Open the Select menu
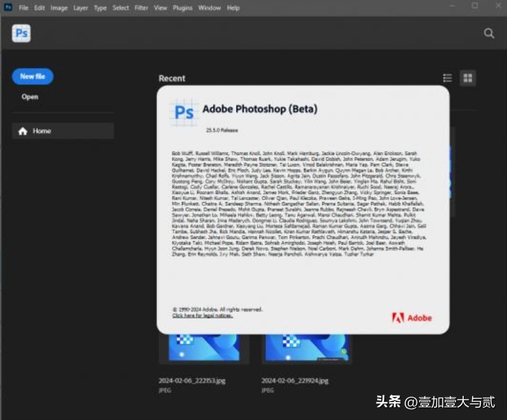This screenshot has width=507, height=420. click(x=121, y=8)
